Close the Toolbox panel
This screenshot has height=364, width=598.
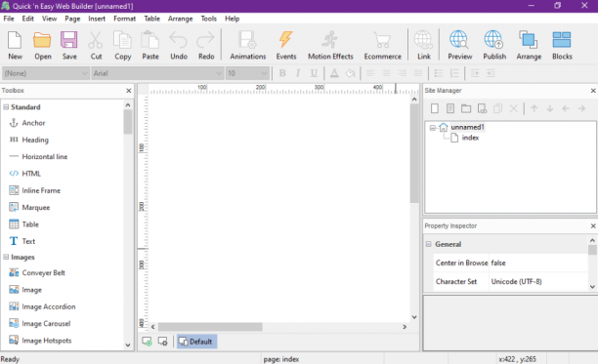pyautogui.click(x=129, y=91)
